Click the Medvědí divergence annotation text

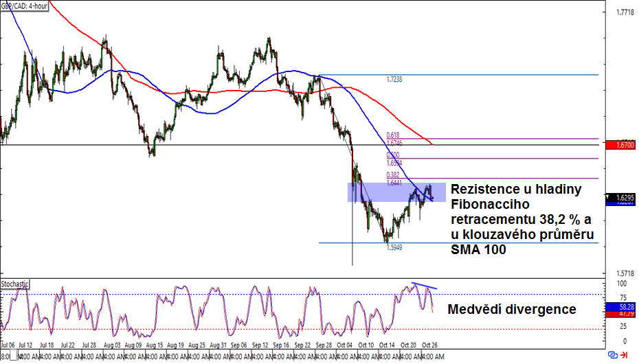pos(512,309)
